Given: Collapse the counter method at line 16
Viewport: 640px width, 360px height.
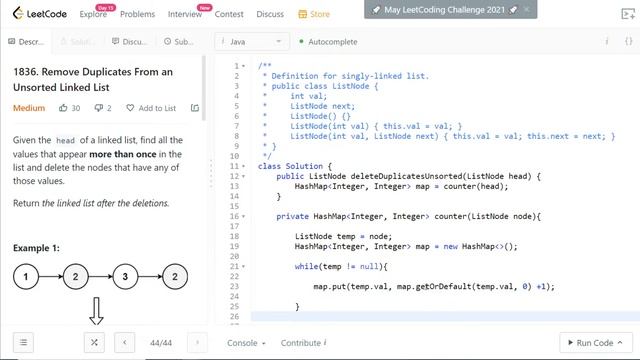Looking at the screenshot, I should pyautogui.click(x=244, y=216).
